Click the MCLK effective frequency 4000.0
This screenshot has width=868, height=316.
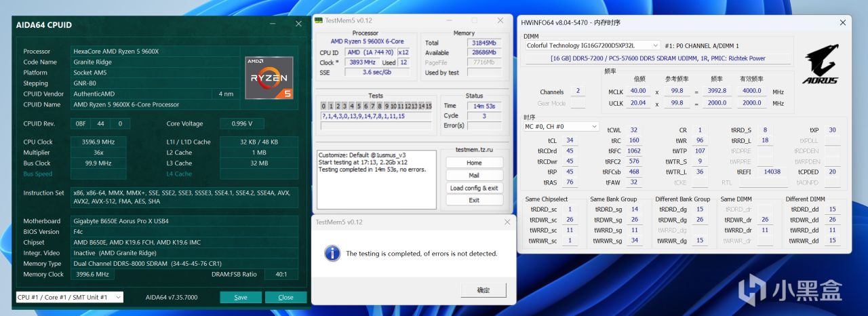point(751,91)
